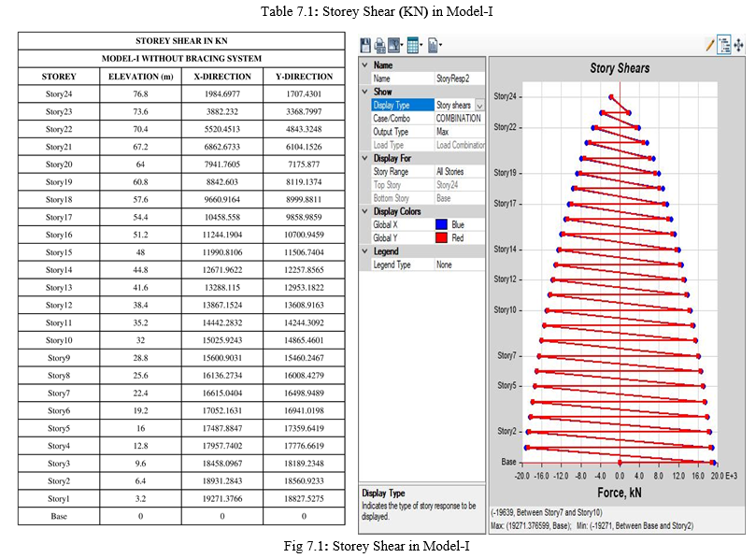The image size is (756, 558).
Task: Click the All Stories value for Story Range
Action: tap(450, 172)
